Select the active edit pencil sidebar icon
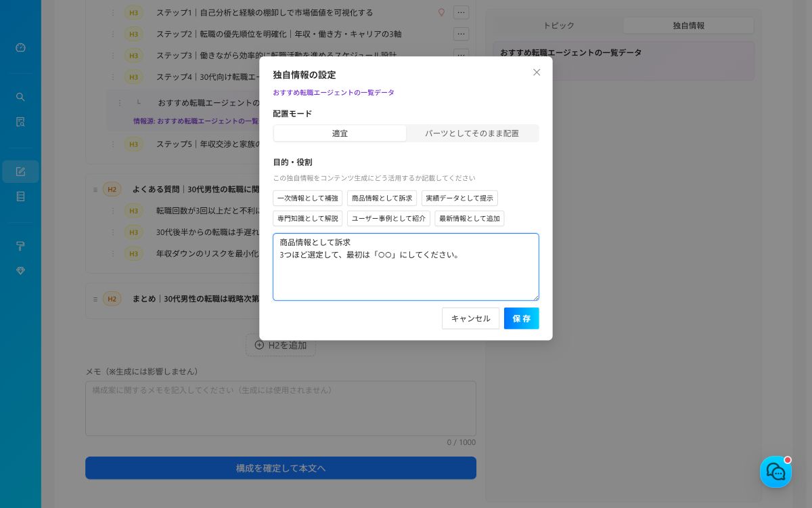This screenshot has width=812, height=508. click(x=20, y=171)
